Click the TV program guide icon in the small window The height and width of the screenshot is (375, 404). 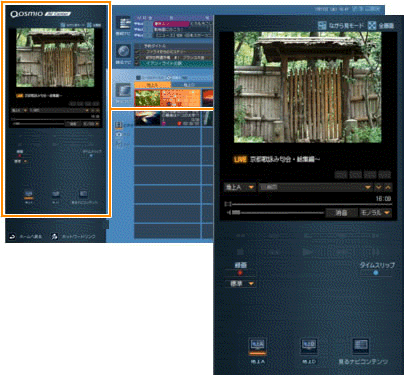point(123,23)
